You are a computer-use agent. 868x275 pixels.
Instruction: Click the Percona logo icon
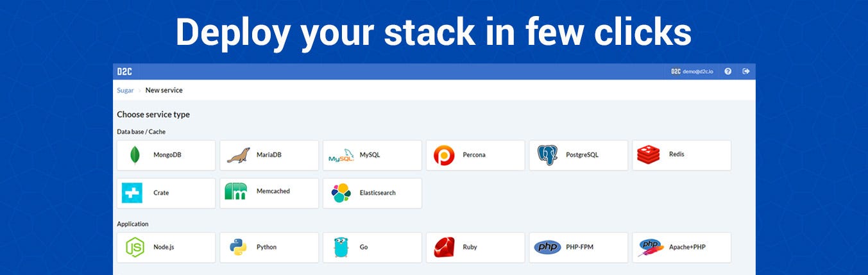pyautogui.click(x=444, y=155)
